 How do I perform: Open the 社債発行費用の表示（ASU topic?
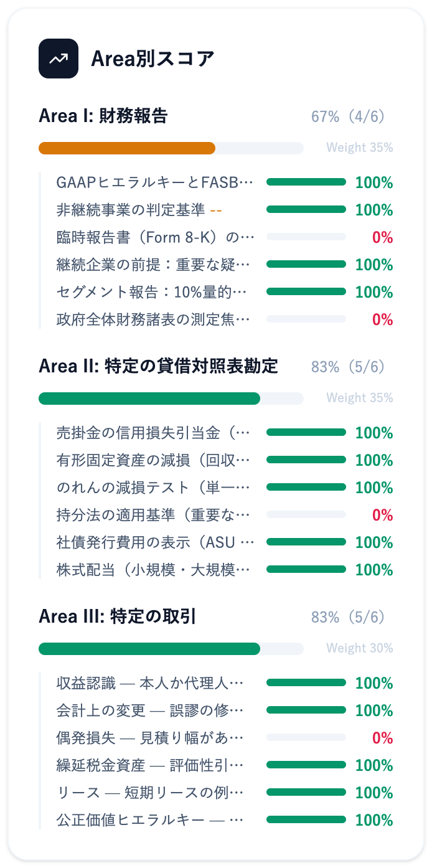[155, 542]
